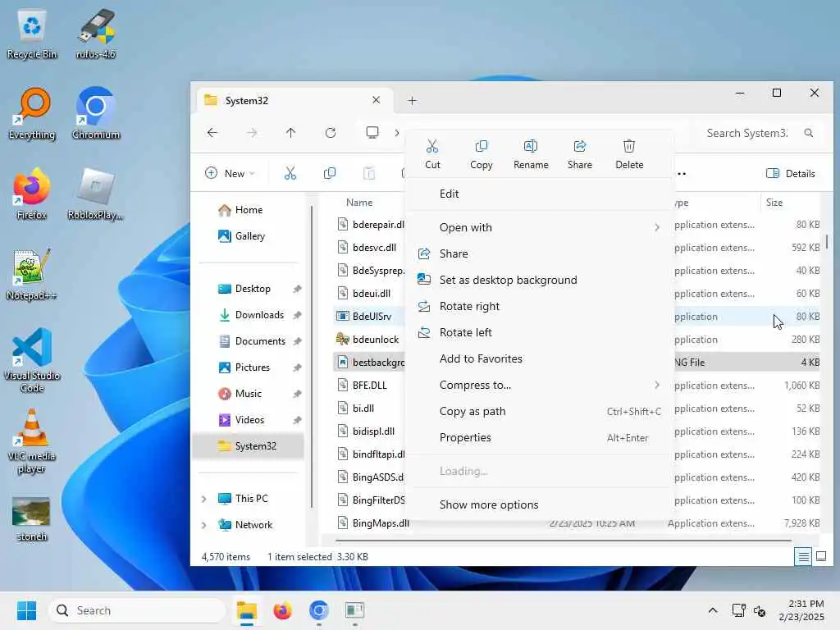Choose Set as desktop background

click(538, 280)
